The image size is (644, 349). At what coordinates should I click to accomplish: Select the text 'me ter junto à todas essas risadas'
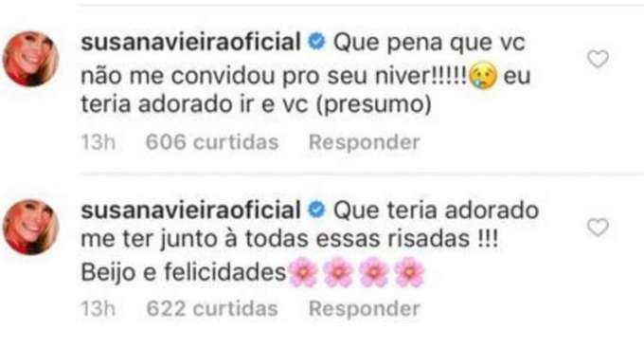click(x=276, y=239)
